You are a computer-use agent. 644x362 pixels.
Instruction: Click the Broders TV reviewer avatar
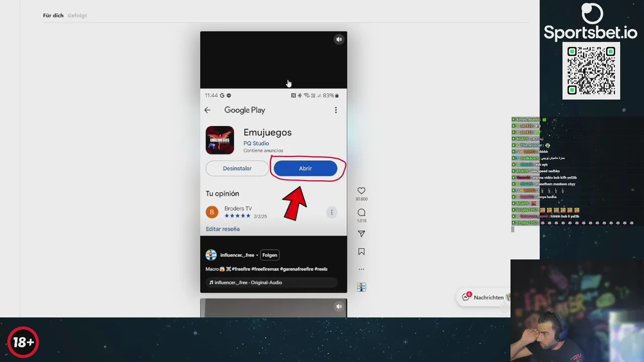[x=212, y=212]
